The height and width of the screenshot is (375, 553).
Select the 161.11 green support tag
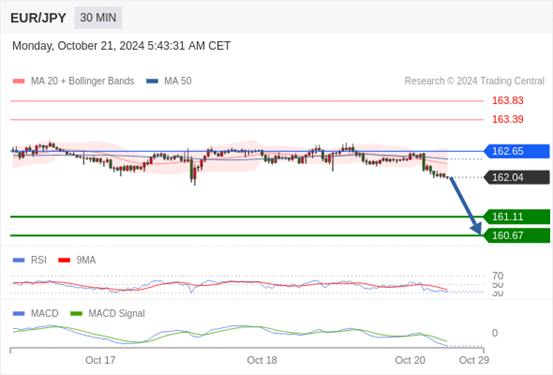[517, 217]
